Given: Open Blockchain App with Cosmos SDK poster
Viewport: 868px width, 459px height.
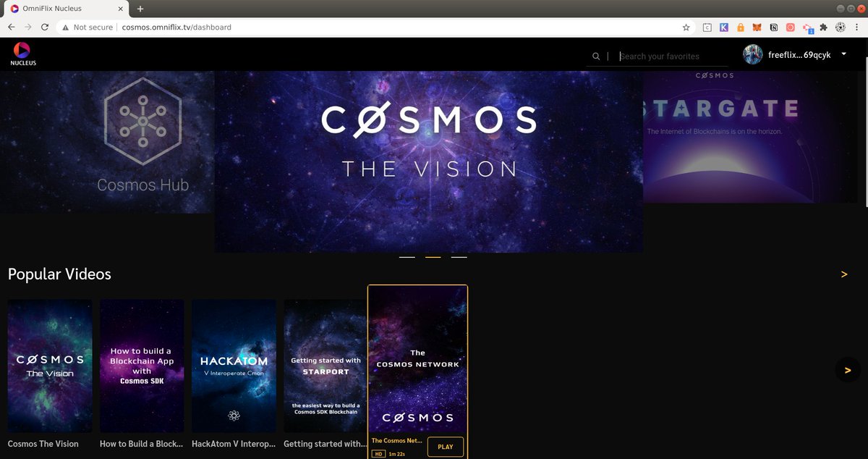Looking at the screenshot, I should [x=142, y=366].
